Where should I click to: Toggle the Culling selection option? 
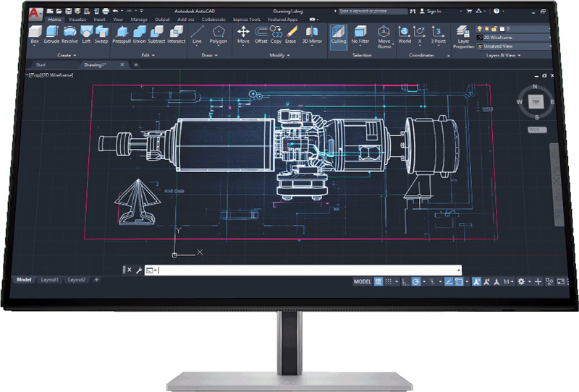click(339, 34)
